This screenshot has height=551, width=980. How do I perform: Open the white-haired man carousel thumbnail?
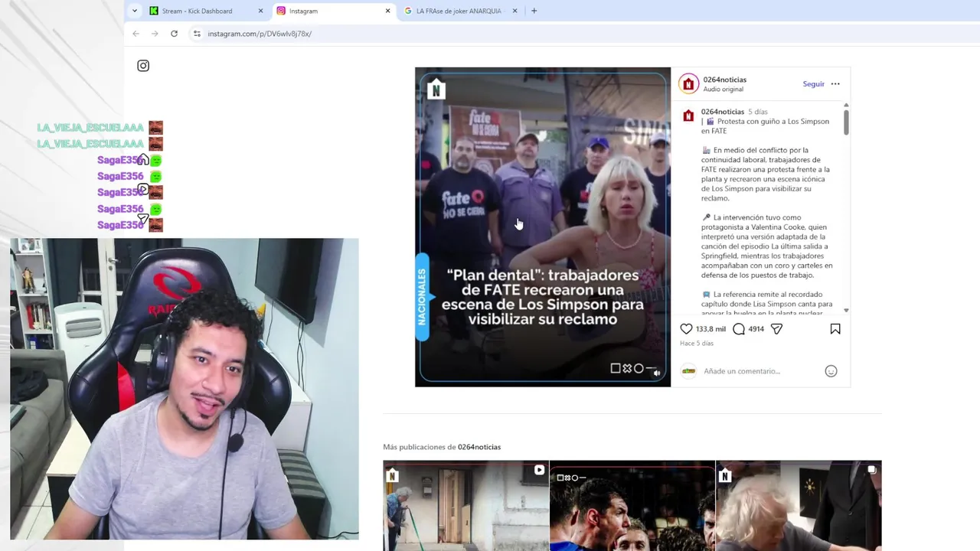799,506
